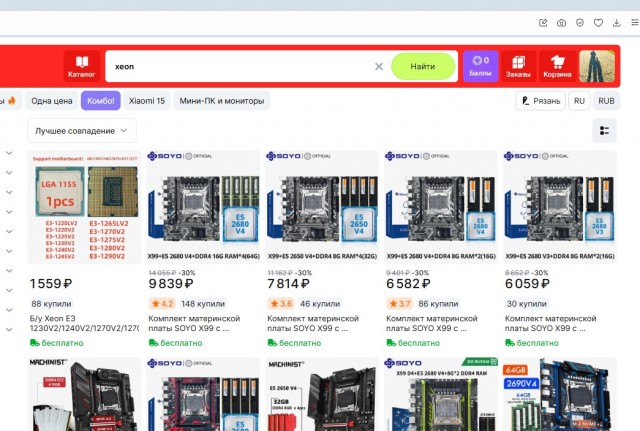Click inside the xeon search field
The image size is (640, 431).
coord(241,66)
